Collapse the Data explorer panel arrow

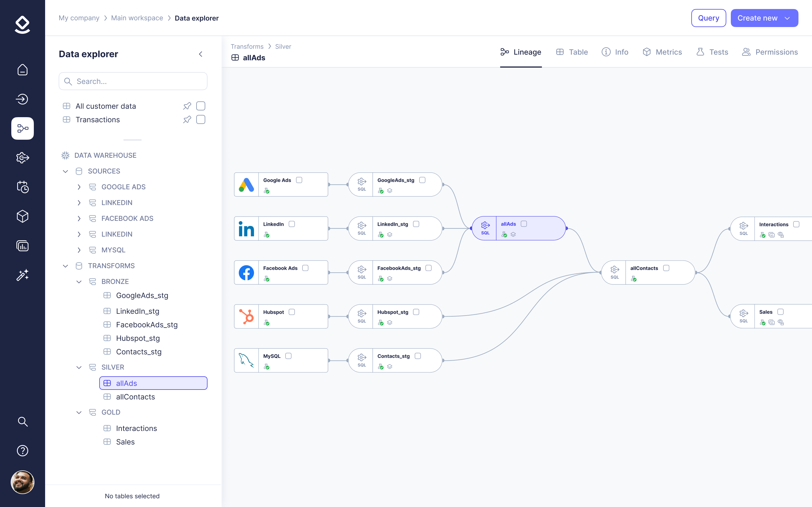(x=201, y=54)
